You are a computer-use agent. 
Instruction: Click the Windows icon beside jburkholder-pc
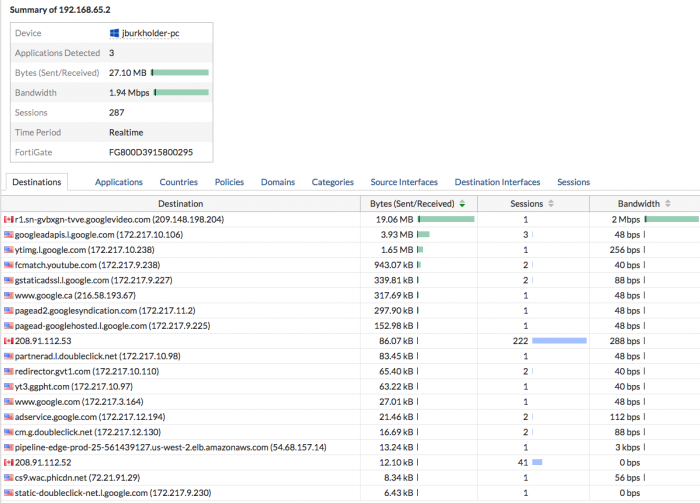click(x=115, y=33)
